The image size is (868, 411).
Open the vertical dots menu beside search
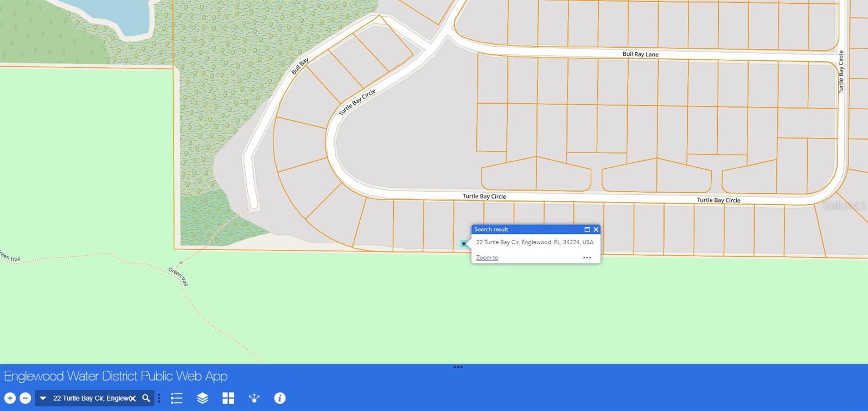[x=159, y=398]
